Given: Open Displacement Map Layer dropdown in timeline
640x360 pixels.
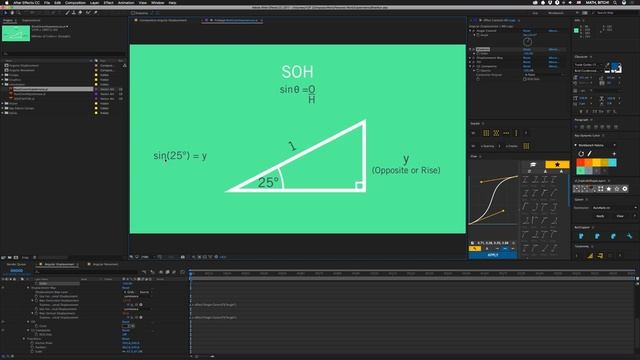Looking at the screenshot, I should pyautogui.click(x=131, y=292).
